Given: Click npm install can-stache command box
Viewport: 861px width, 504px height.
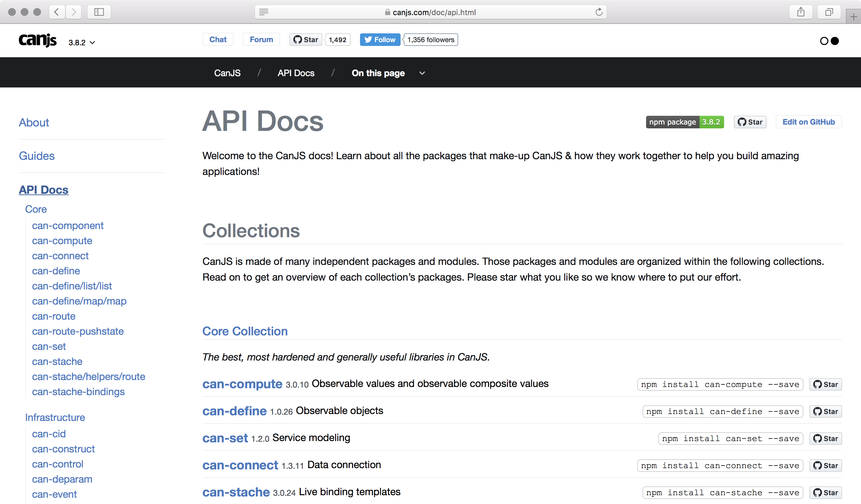Looking at the screenshot, I should [723, 492].
